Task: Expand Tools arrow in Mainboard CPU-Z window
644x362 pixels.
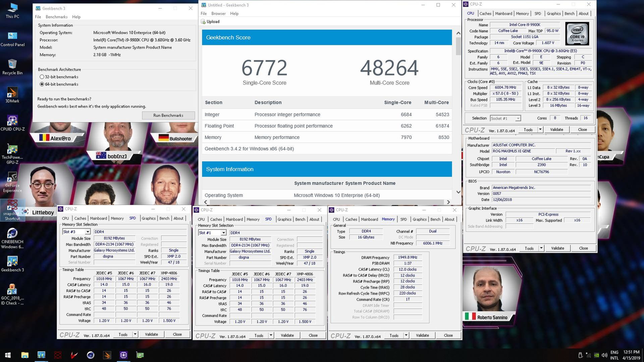Action: [x=541, y=248]
